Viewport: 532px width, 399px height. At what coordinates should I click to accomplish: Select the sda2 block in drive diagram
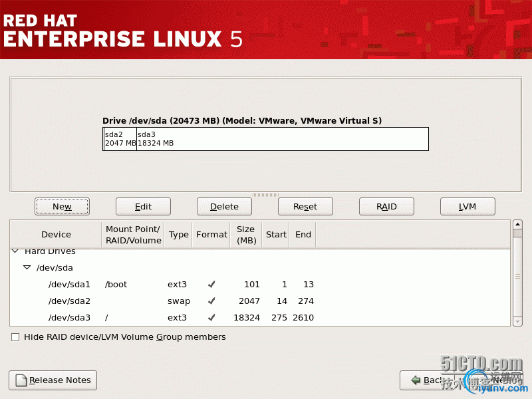coord(120,139)
